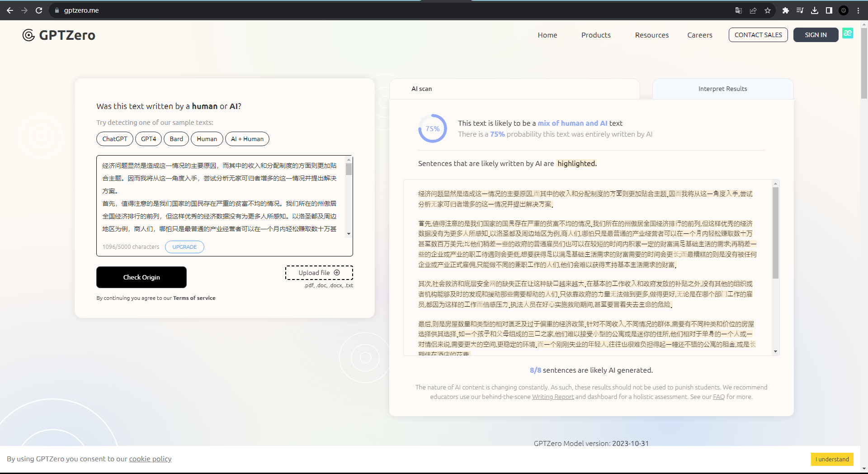Open the Terms of service link
868x474 pixels.
coord(194,298)
